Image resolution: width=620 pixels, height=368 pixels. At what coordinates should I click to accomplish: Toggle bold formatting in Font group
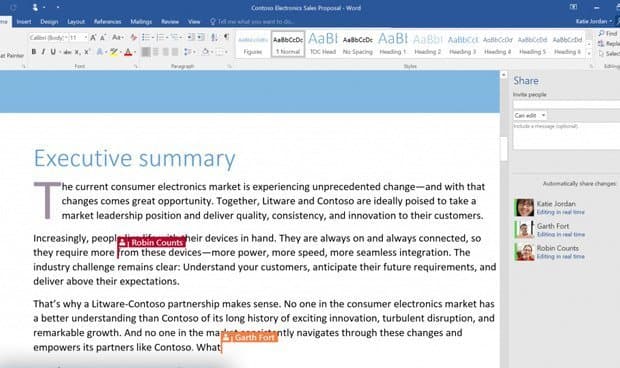pyautogui.click(x=34, y=52)
